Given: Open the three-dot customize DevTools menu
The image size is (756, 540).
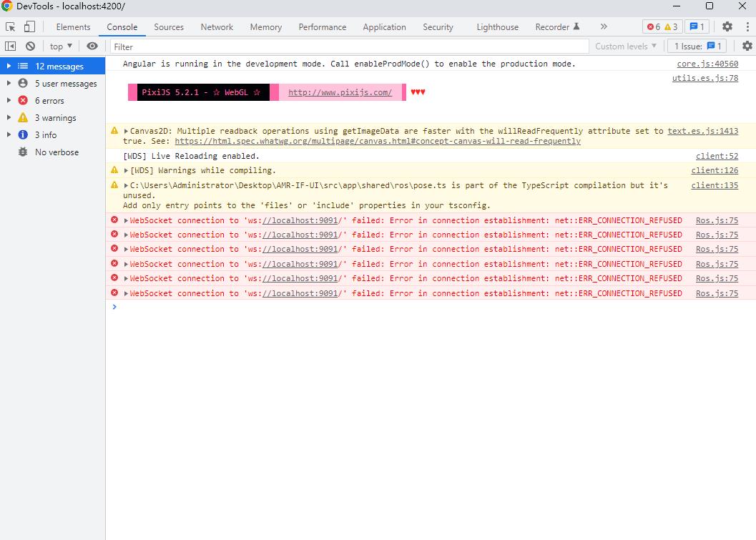Looking at the screenshot, I should click(747, 27).
